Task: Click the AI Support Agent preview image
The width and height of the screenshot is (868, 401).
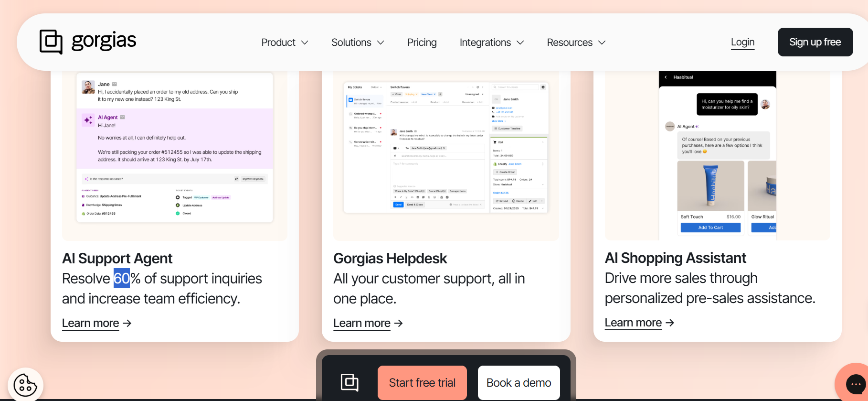Action: point(175,155)
